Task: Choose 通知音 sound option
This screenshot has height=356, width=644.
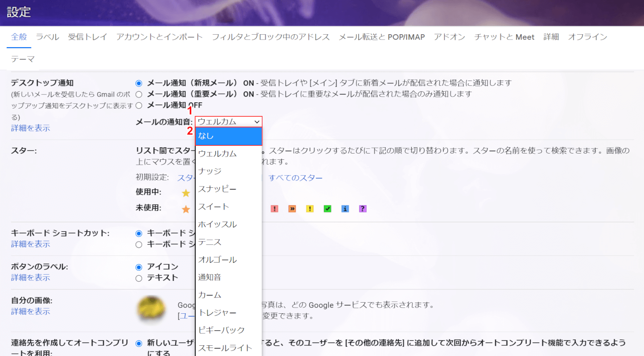Action: (229, 277)
